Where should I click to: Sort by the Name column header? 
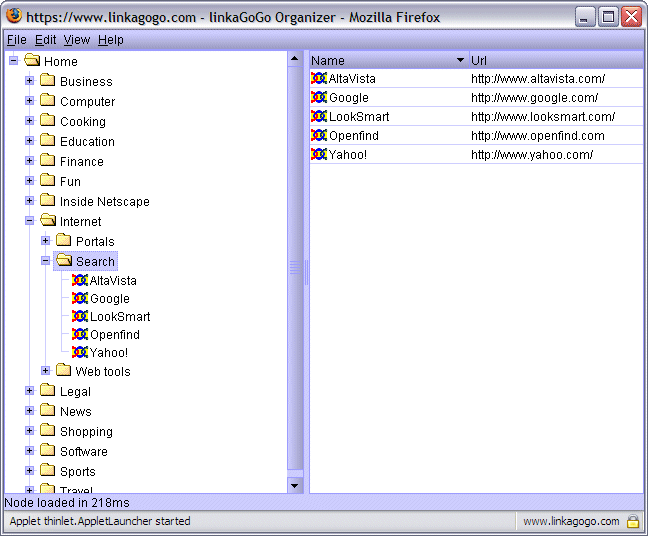point(389,60)
